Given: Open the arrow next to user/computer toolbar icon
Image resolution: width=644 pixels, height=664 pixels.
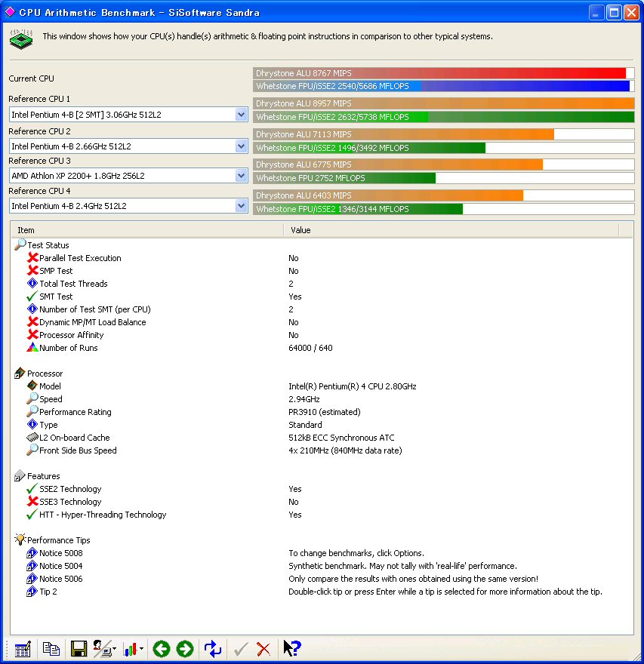Looking at the screenshot, I should click(115, 649).
